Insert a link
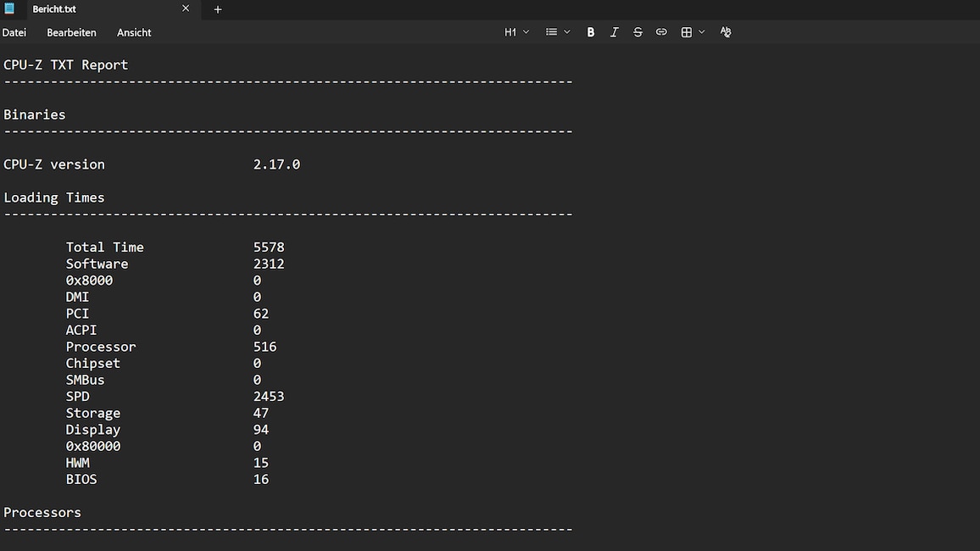Image resolution: width=980 pixels, height=551 pixels. point(661,32)
